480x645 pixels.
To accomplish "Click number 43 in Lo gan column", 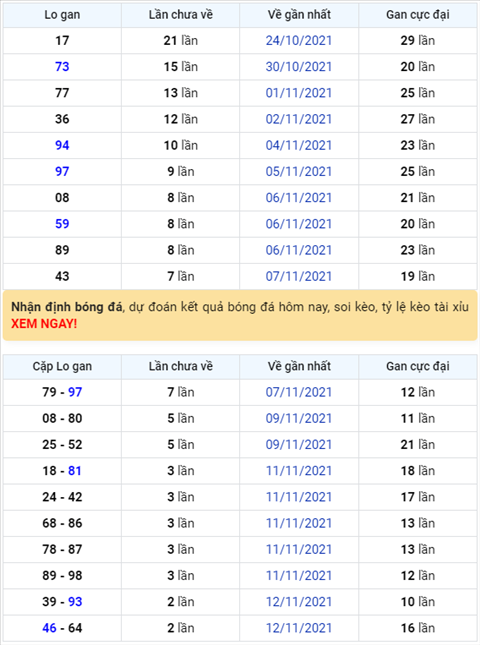I will point(62,276).
